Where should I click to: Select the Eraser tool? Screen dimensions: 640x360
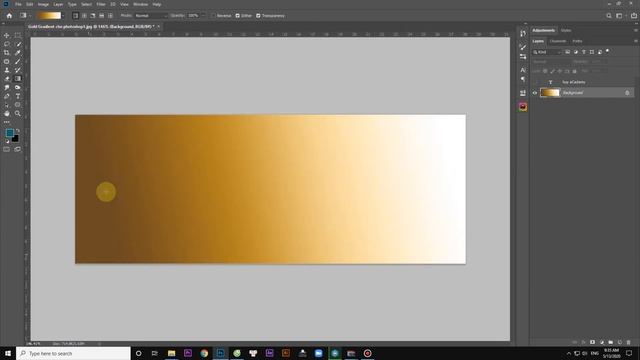coord(7,79)
